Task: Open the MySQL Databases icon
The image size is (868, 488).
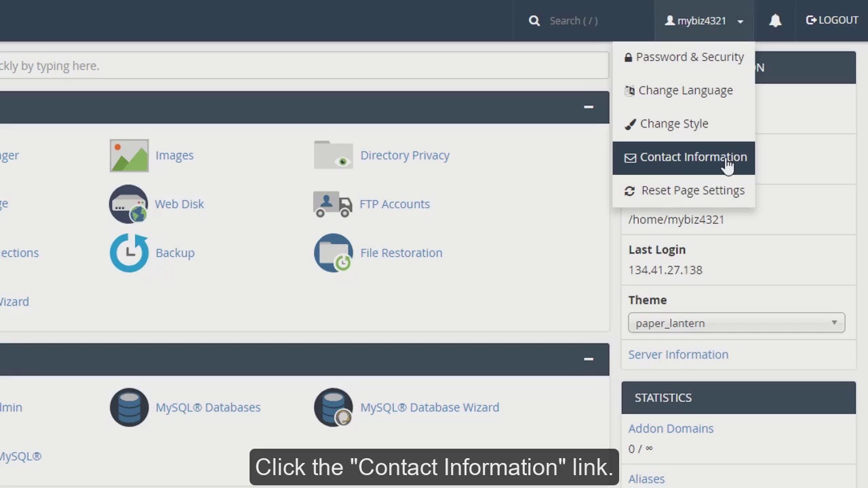Action: tap(129, 407)
